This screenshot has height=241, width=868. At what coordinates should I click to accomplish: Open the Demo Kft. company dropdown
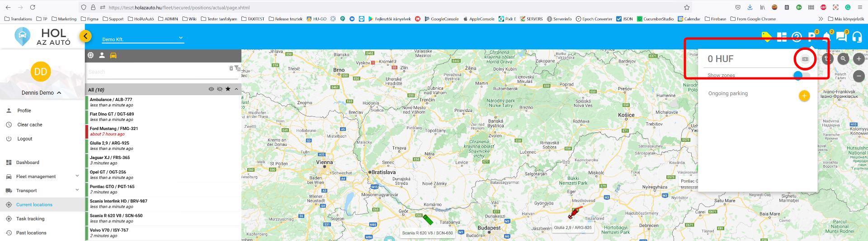(142, 39)
